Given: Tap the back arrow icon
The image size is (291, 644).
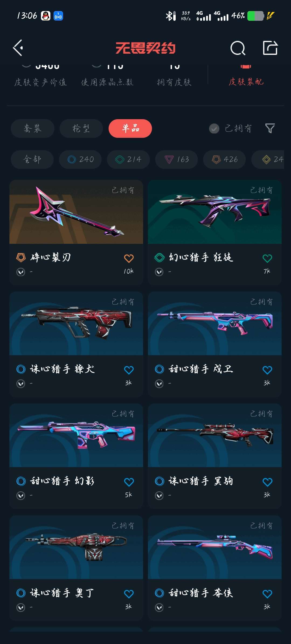Looking at the screenshot, I should (18, 48).
